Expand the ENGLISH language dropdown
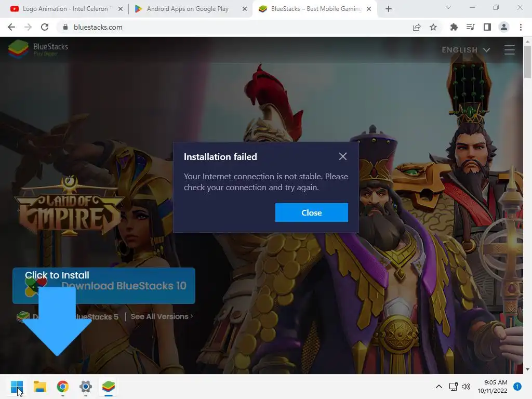Screen dimensions: 532x399 [x=466, y=50]
